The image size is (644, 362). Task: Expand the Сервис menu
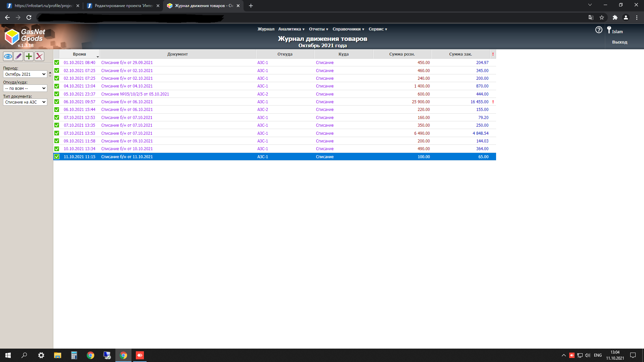click(378, 29)
